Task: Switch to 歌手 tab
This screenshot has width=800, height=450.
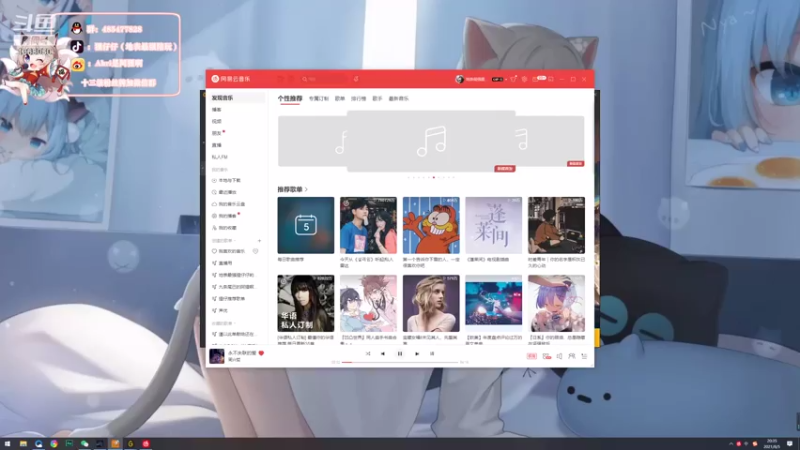Action: click(377, 98)
